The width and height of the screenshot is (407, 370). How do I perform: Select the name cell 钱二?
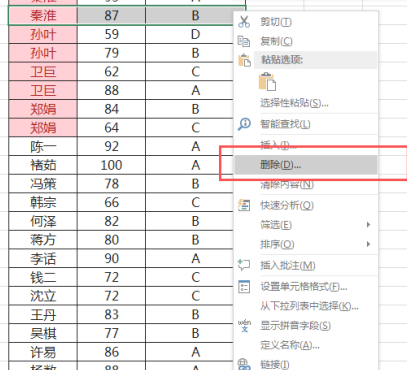point(43,277)
